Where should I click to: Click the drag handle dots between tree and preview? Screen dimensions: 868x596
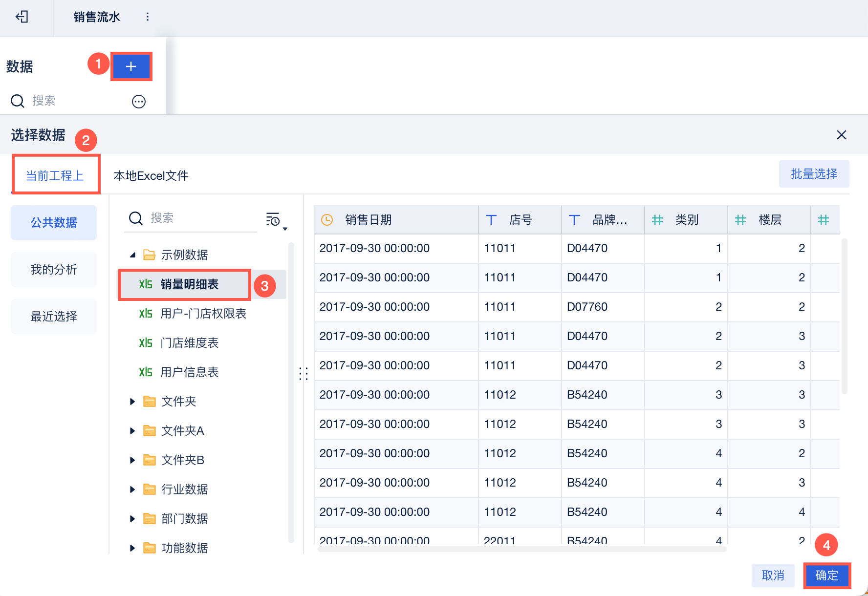coord(304,374)
